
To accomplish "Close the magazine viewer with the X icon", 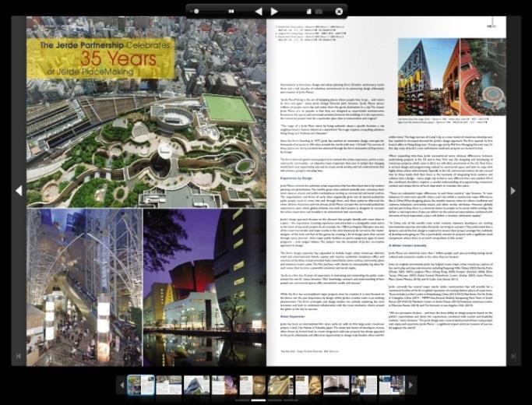I will click(x=339, y=12).
